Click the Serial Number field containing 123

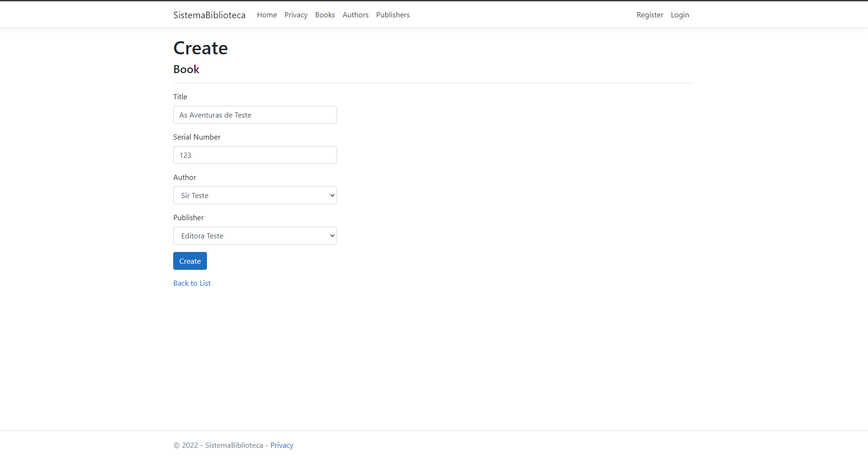click(x=255, y=155)
